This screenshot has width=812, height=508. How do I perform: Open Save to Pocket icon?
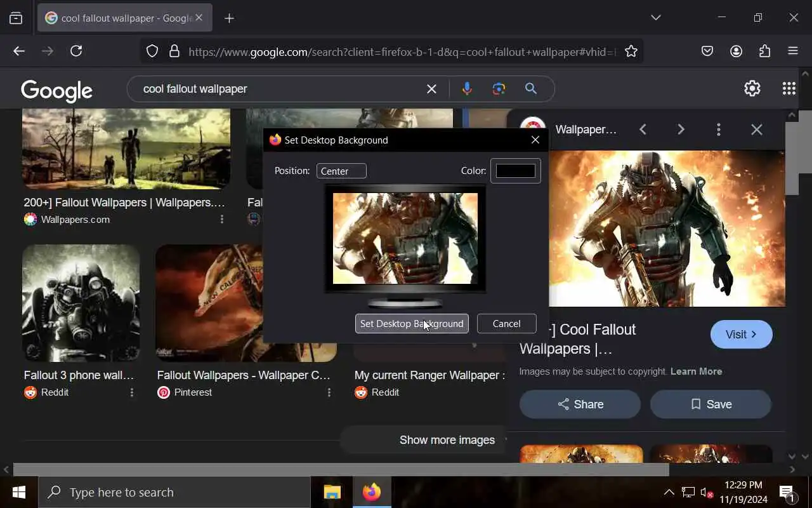[707, 51]
